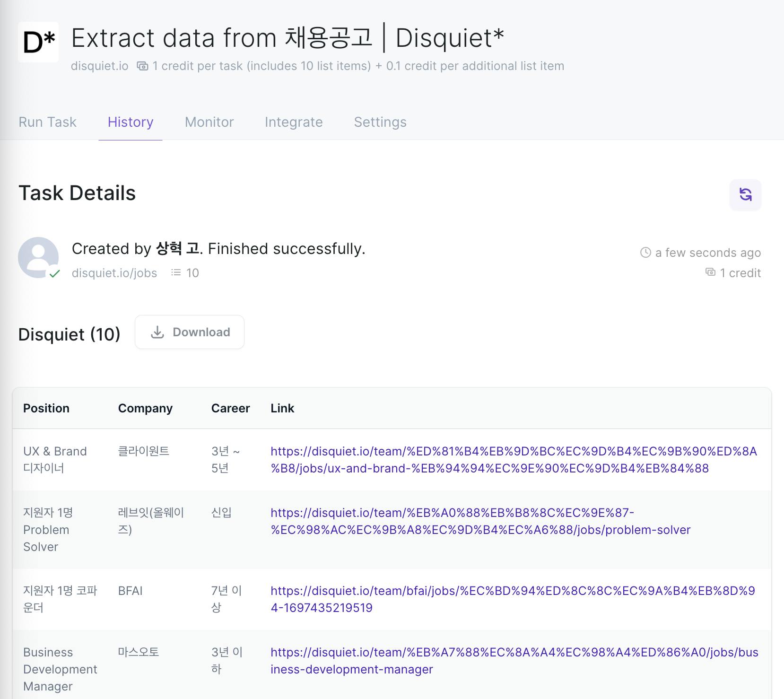
Task: Select the '지원자 1명 Problem Solver' cell
Action: click(48, 530)
